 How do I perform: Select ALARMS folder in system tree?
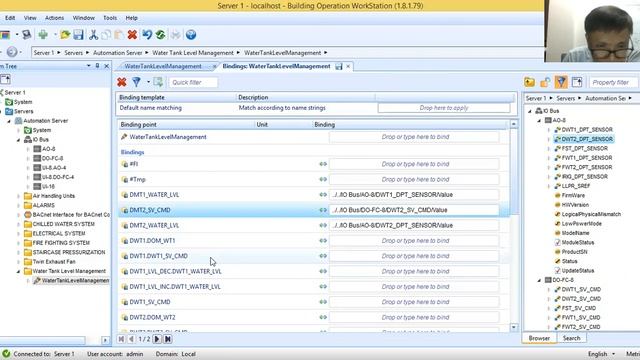[x=43, y=205]
